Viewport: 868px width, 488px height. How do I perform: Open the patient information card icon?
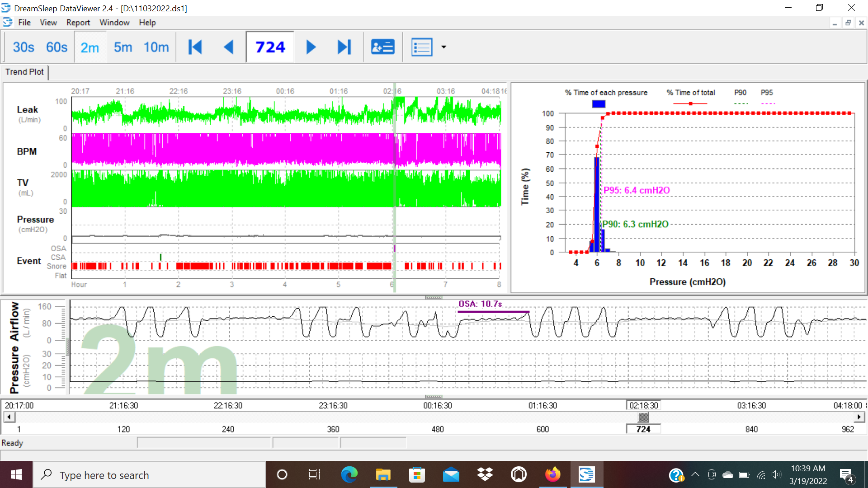[382, 47]
